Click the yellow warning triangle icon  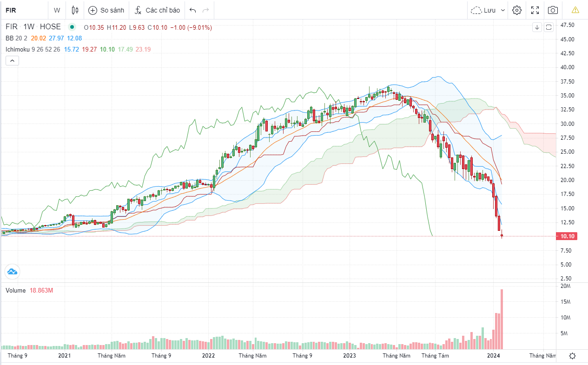575,10
